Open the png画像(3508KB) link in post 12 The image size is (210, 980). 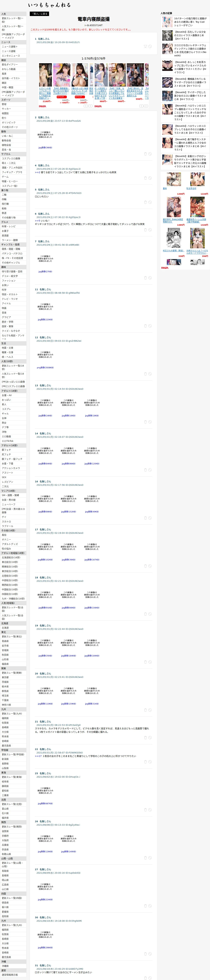pyautogui.click(x=45, y=367)
